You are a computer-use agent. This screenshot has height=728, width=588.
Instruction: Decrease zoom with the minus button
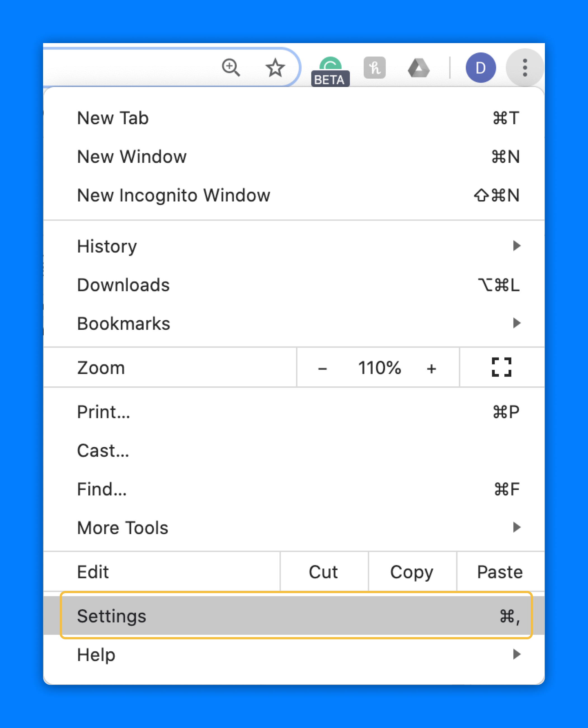click(323, 368)
